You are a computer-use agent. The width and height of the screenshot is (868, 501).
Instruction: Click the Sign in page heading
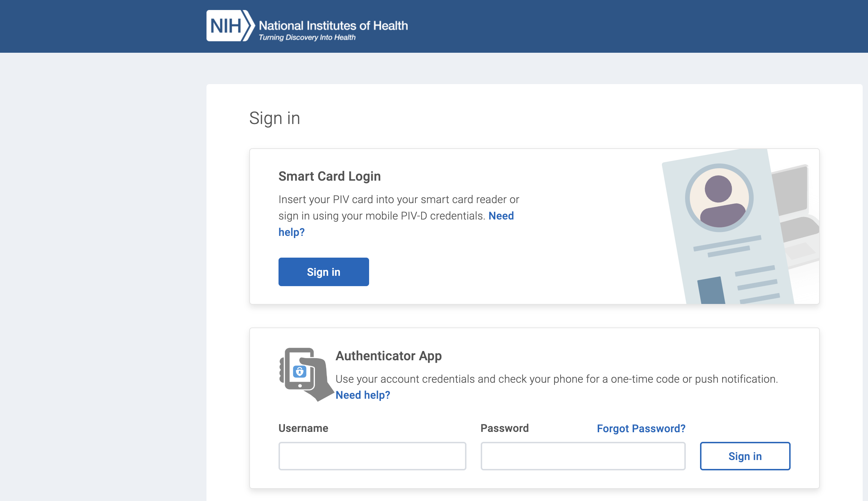click(x=274, y=118)
